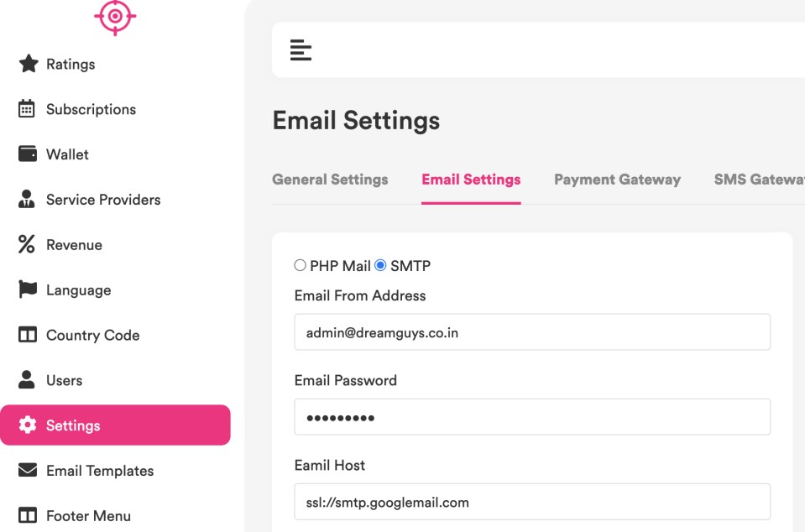Click the wallet icon in sidebar
Screen dimensions: 805x532
point(28,154)
